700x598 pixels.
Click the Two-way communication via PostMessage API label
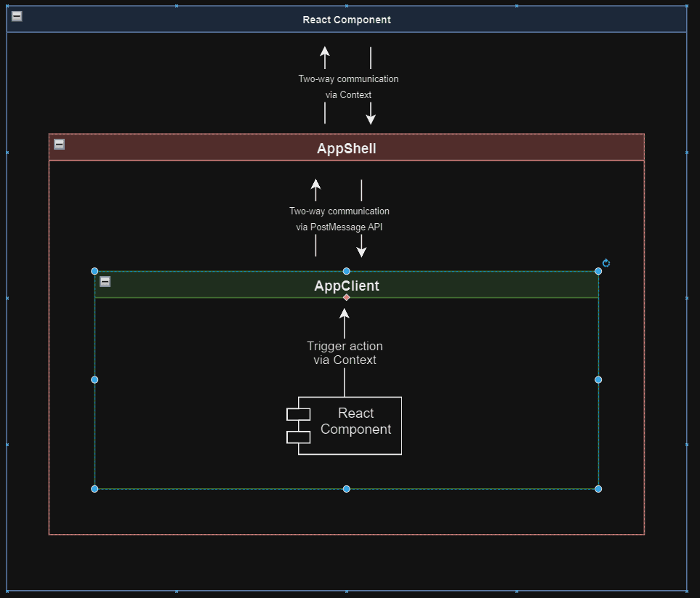pos(339,219)
